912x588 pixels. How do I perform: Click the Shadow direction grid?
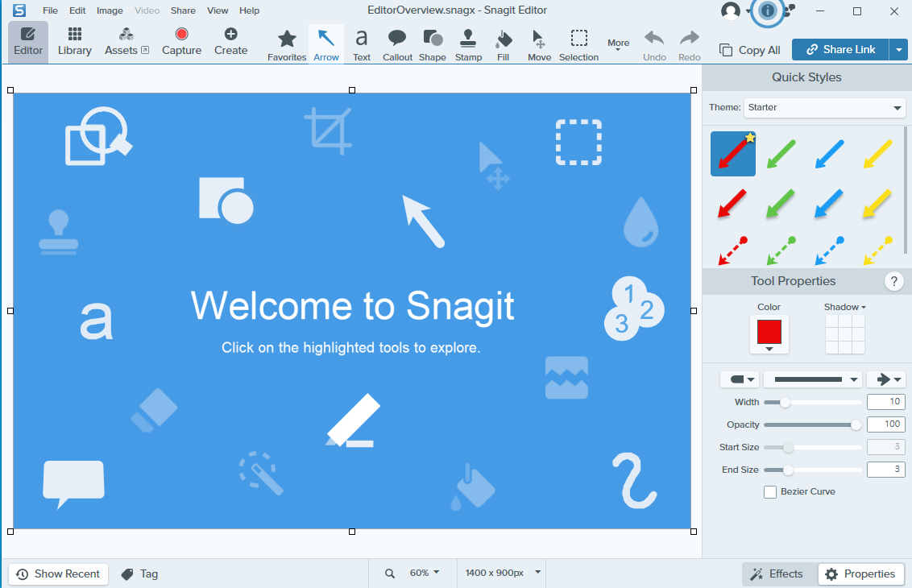[x=844, y=334]
